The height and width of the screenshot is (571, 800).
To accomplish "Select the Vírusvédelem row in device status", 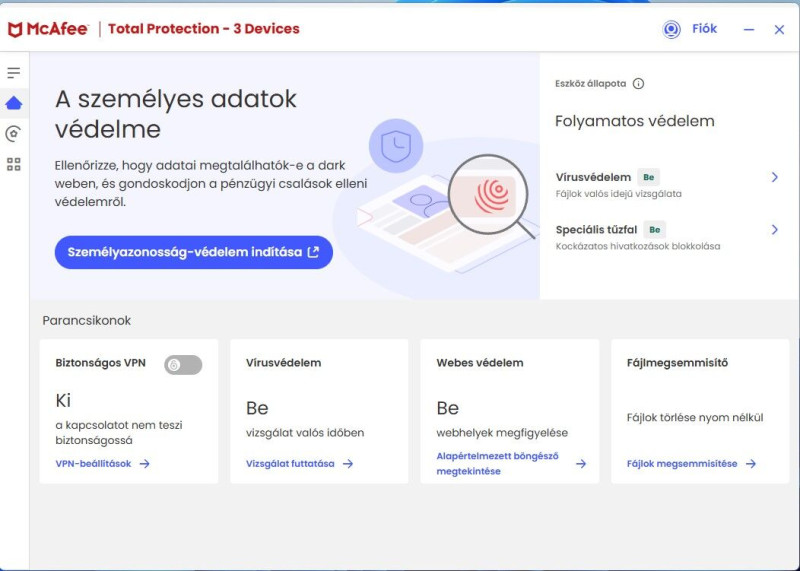I will pos(667,185).
